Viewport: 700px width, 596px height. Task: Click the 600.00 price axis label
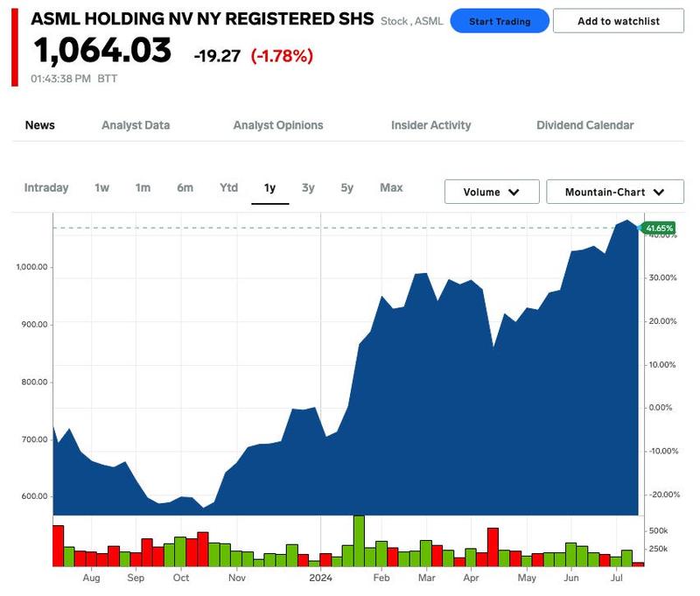click(x=34, y=496)
